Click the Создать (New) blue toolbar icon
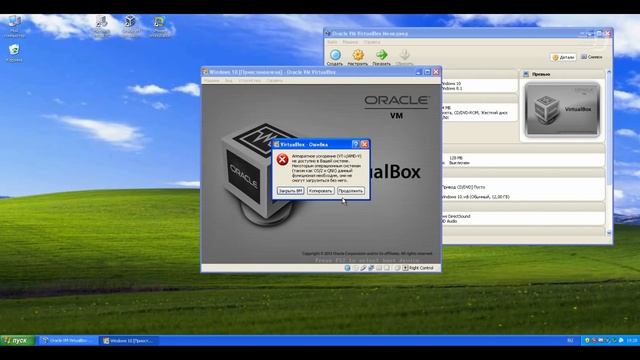Image resolution: width=640 pixels, height=360 pixels. point(335,55)
